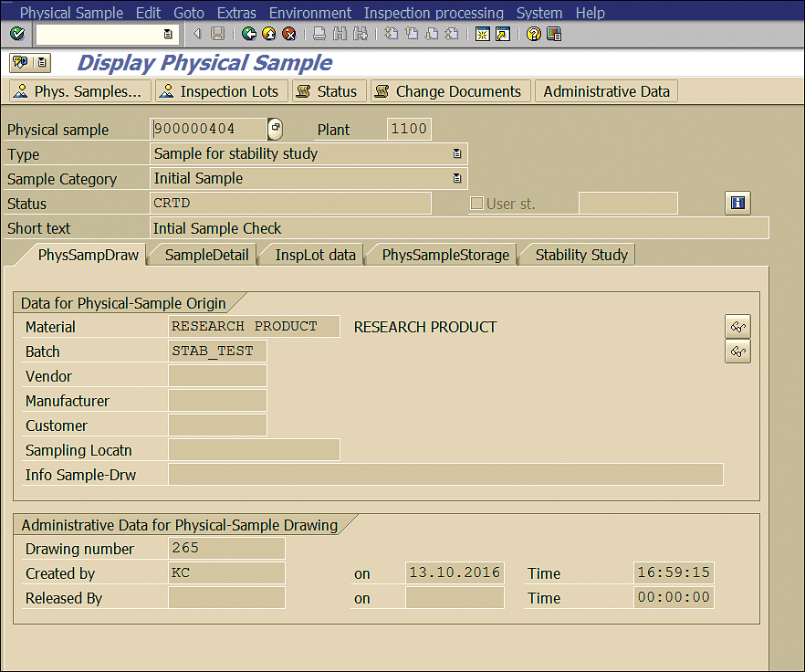Collapse command field with small triangle arrow
Image resolution: width=805 pixels, height=672 pixels.
[x=197, y=35]
